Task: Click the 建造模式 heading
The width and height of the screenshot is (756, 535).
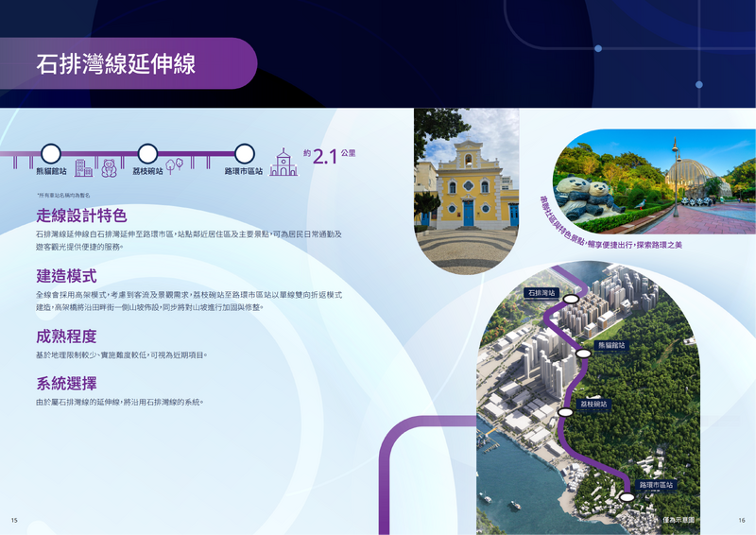Action: point(66,277)
